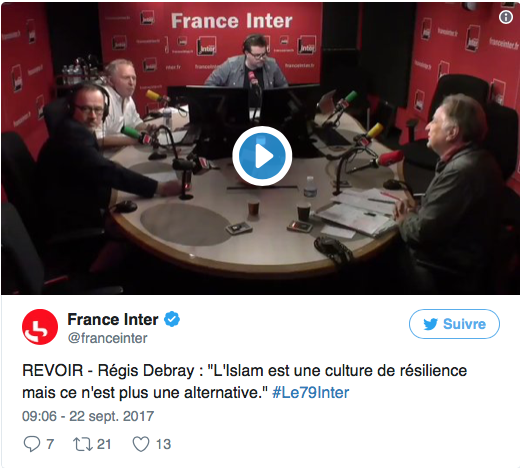The height and width of the screenshot is (468, 520).
Task: Click the retweet count 21
Action: click(x=104, y=444)
